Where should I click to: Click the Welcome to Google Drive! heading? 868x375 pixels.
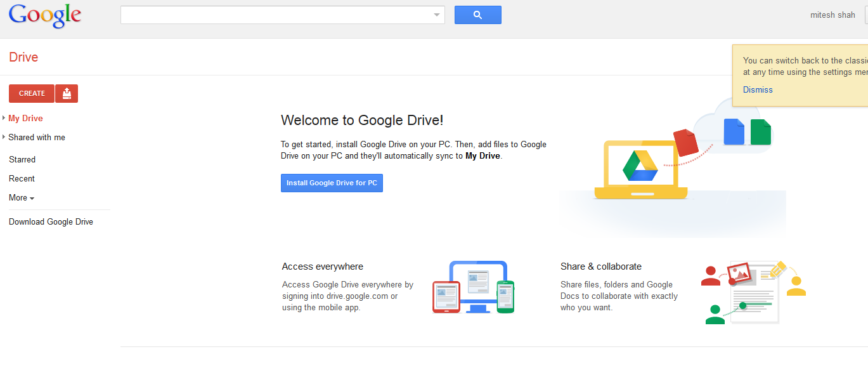tap(362, 120)
